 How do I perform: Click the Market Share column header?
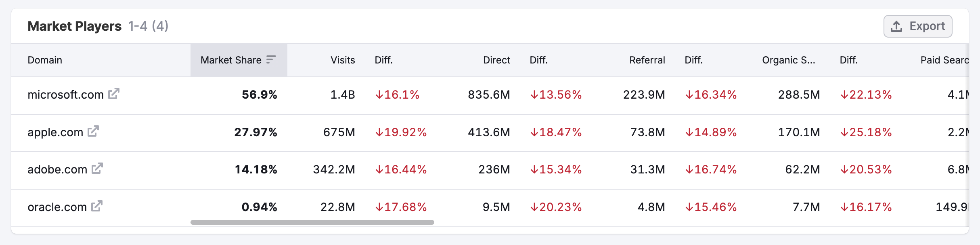[231, 60]
